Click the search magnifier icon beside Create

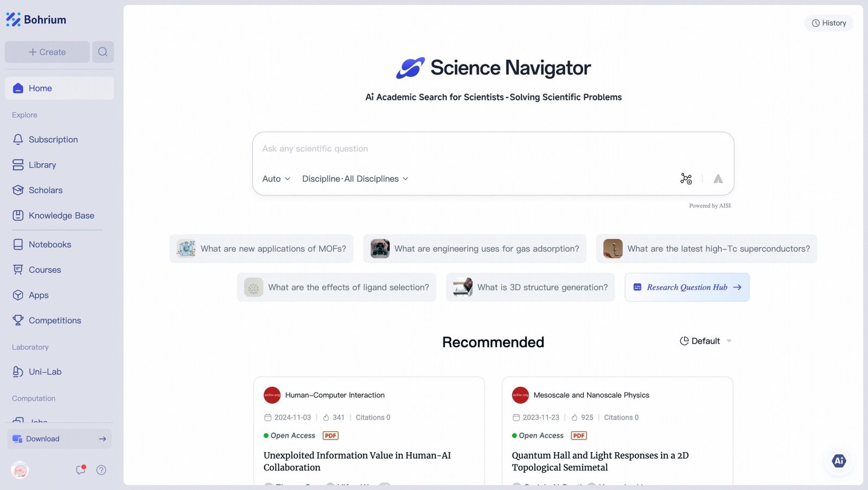pos(103,52)
